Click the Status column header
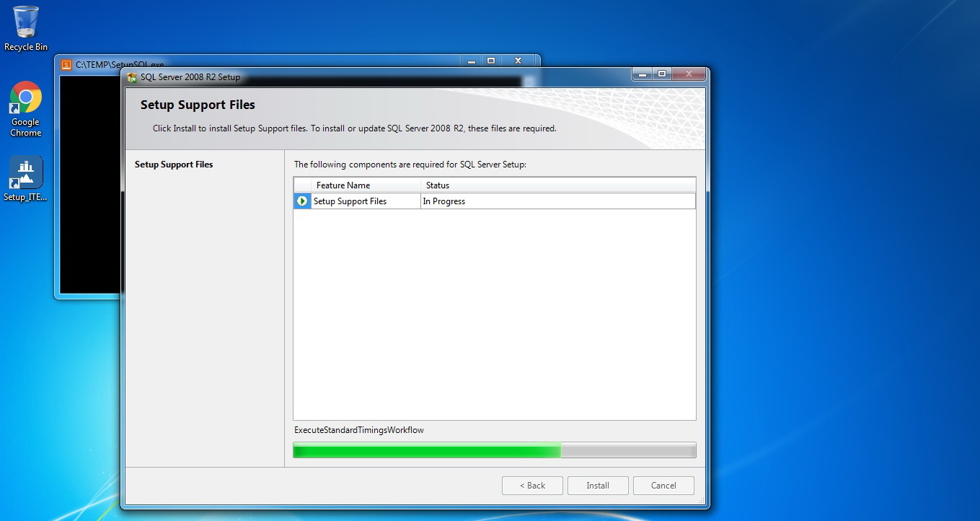Viewport: 980px width, 521px height. pyautogui.click(x=558, y=185)
